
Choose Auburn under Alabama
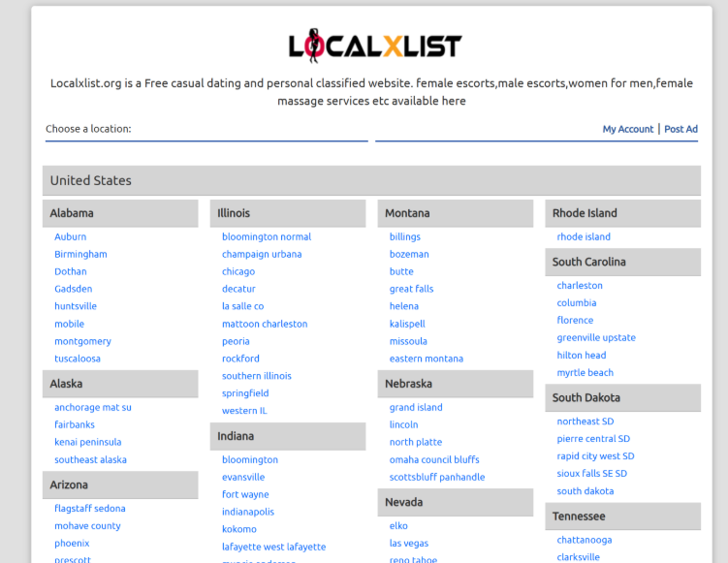(70, 236)
